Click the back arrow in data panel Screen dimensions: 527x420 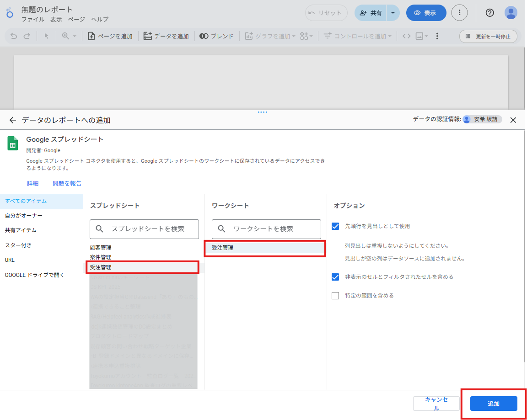(13, 120)
